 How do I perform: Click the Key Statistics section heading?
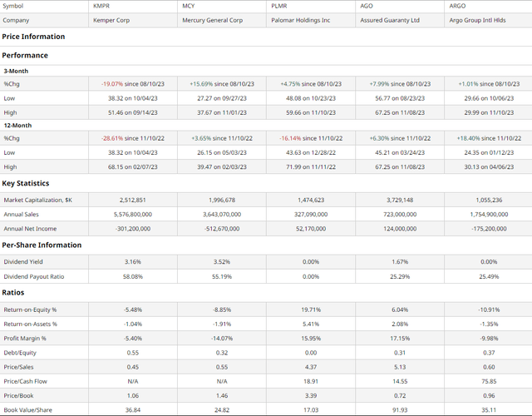pos(26,183)
